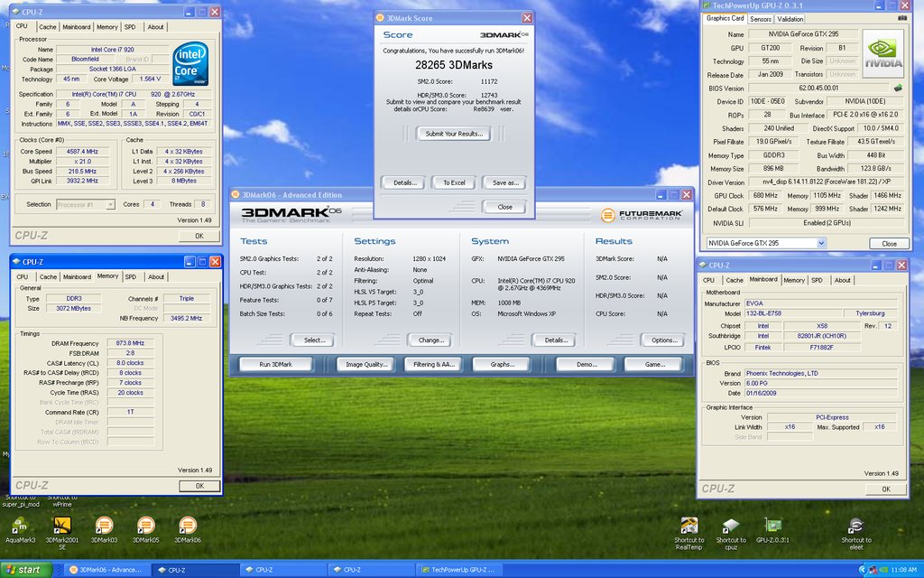Open Image Quality settings button

click(x=366, y=365)
